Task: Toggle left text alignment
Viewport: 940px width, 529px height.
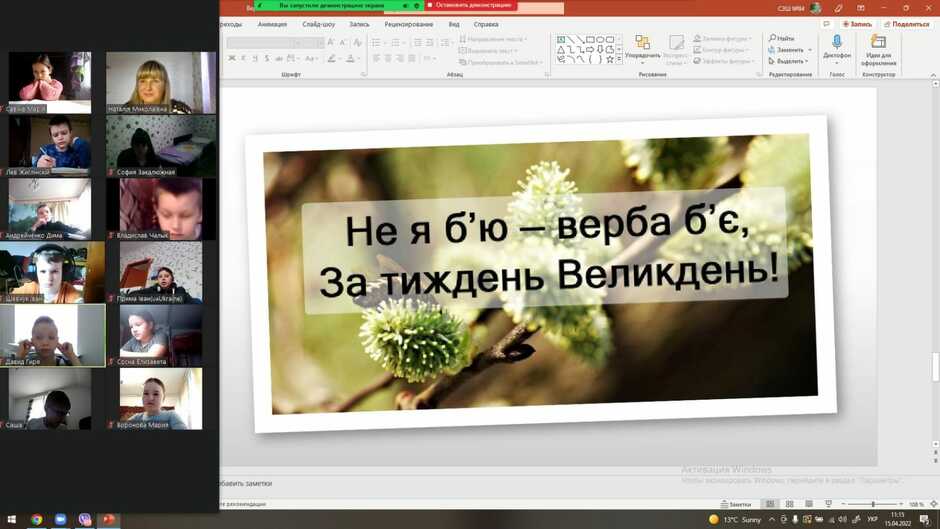Action: 376,58
